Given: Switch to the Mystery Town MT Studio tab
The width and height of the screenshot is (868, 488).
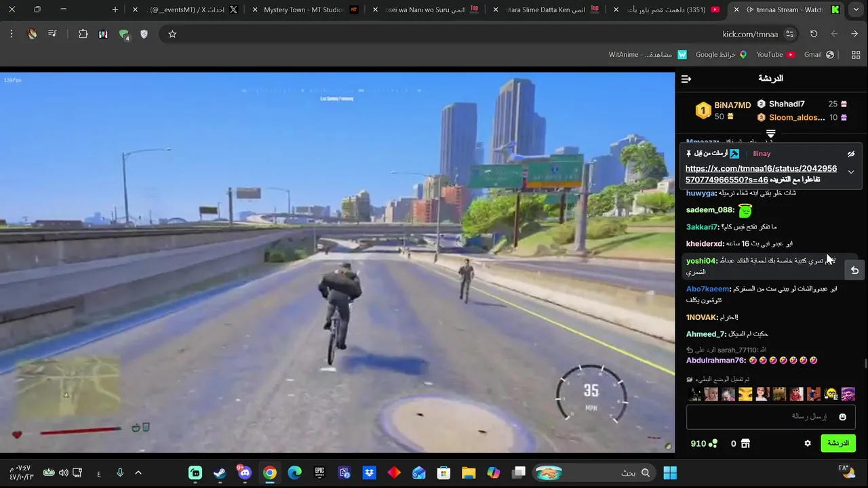Looking at the screenshot, I should point(304,9).
